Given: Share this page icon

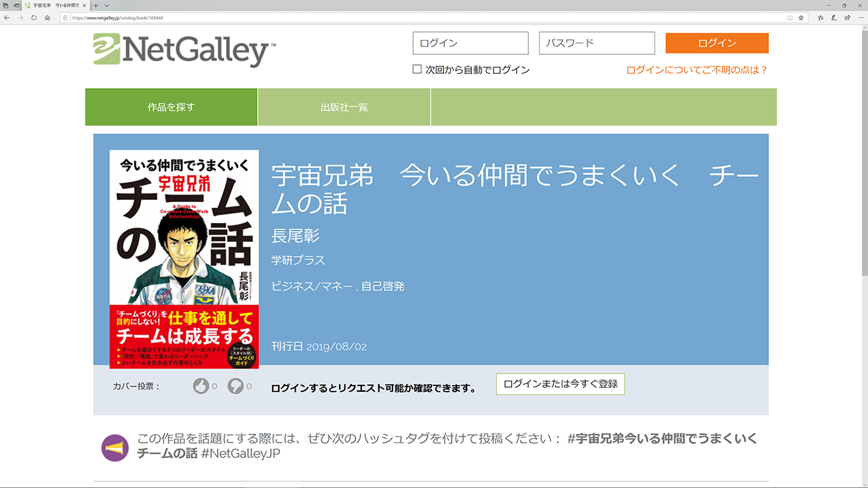Looking at the screenshot, I should [847, 18].
